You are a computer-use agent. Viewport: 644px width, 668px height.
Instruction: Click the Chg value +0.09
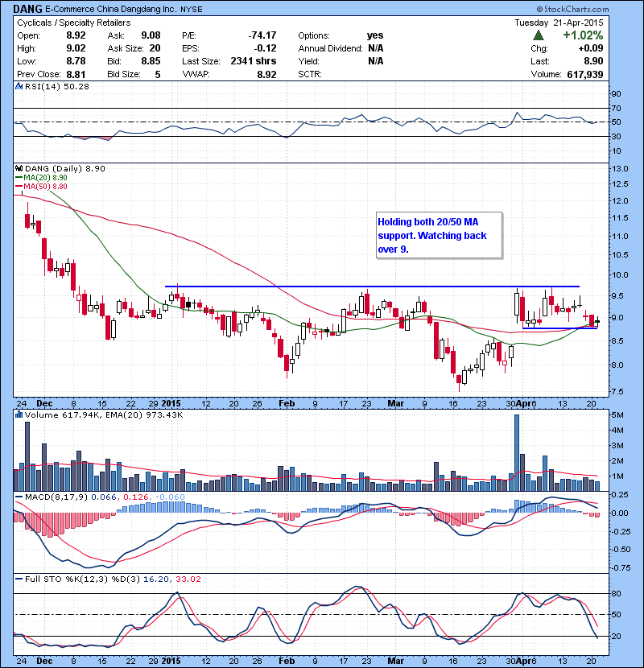click(x=591, y=48)
